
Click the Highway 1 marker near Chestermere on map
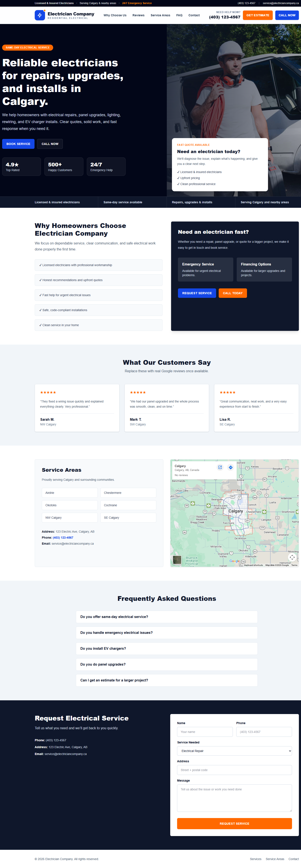[x=264, y=512]
